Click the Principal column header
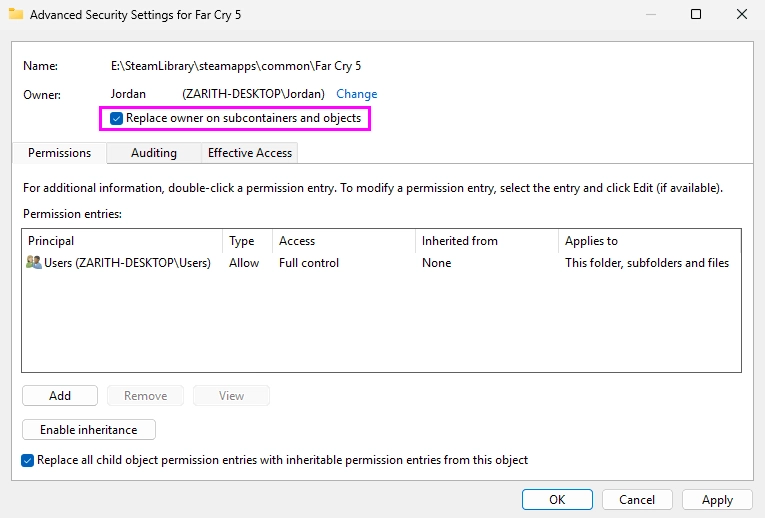 122,241
